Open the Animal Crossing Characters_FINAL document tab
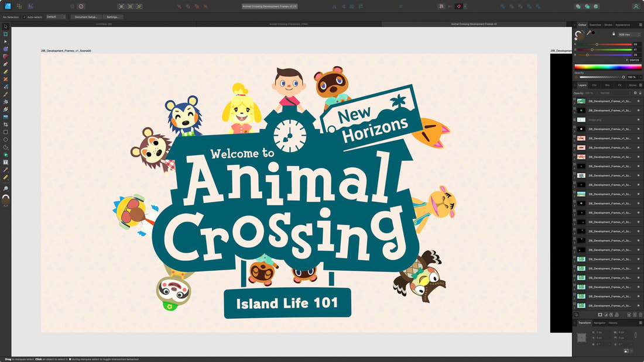The height and width of the screenshot is (362, 644). (x=289, y=24)
